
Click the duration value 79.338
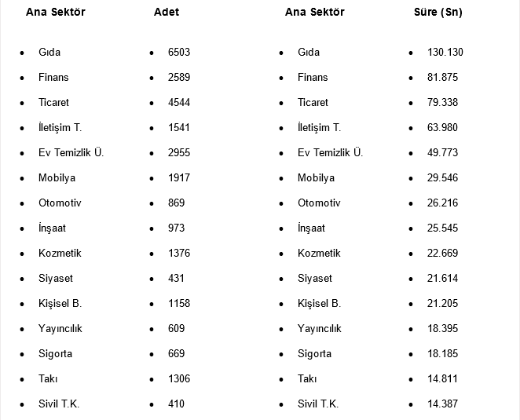pyautogui.click(x=442, y=103)
